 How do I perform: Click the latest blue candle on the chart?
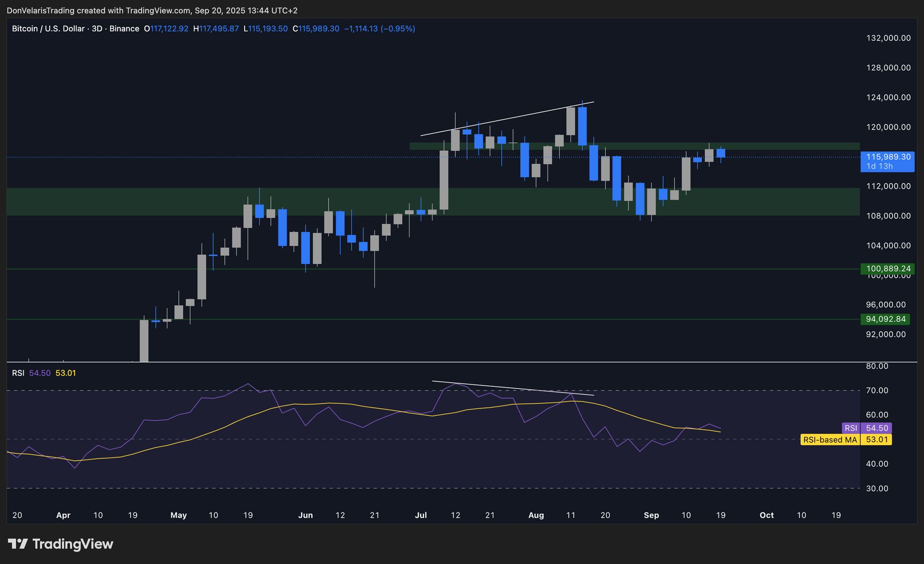pos(720,153)
